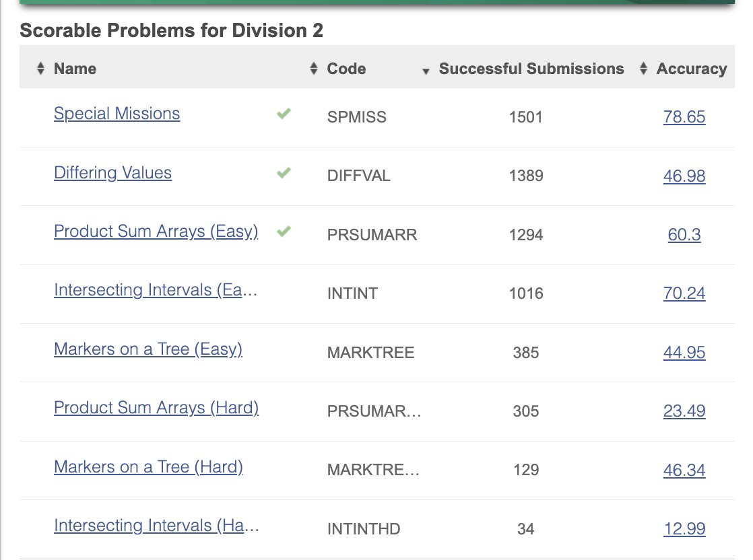Click solved checkmark for Product Sum Arrays (Easy)

tap(284, 232)
